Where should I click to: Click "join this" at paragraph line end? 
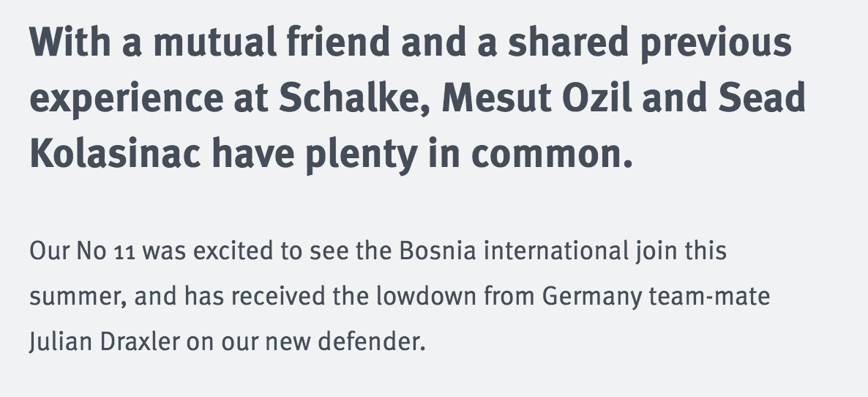[x=681, y=252]
